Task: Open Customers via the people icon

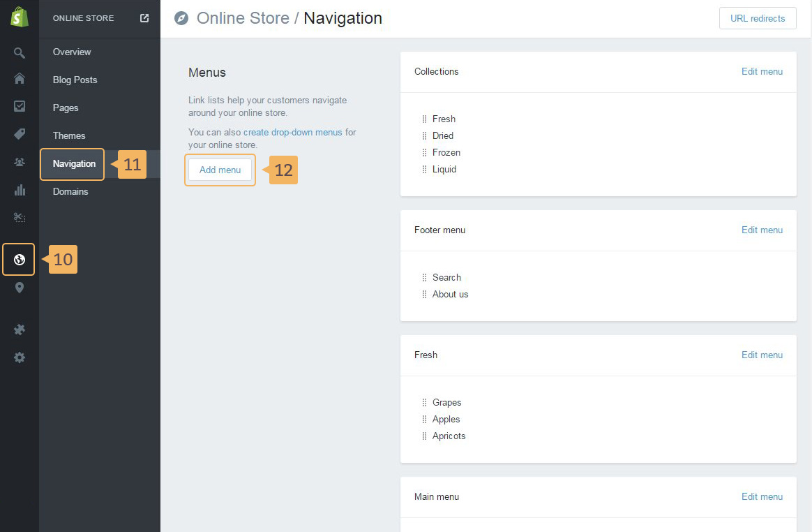Action: (20, 162)
